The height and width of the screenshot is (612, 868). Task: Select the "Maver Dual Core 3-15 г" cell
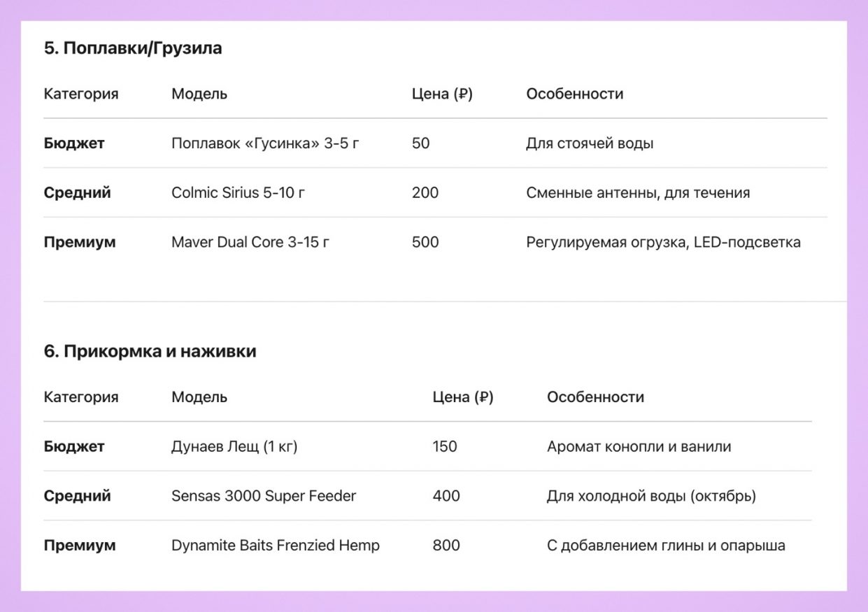tap(250, 243)
